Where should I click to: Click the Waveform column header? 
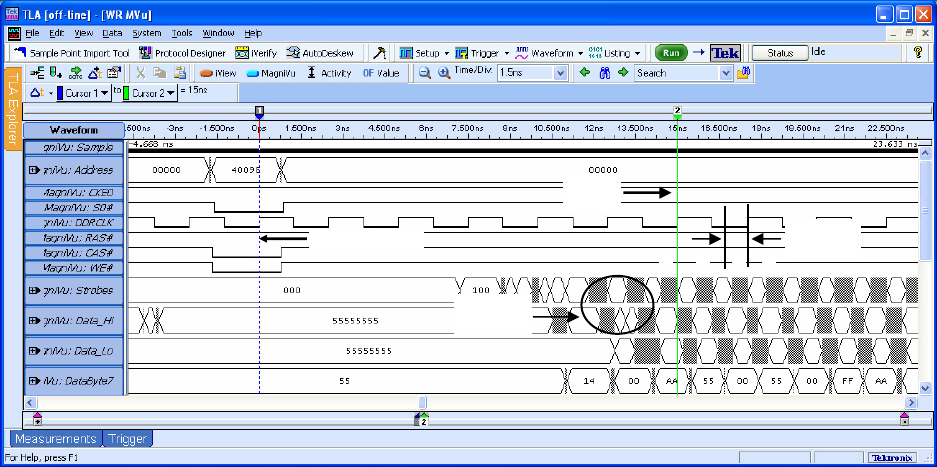coord(74,130)
